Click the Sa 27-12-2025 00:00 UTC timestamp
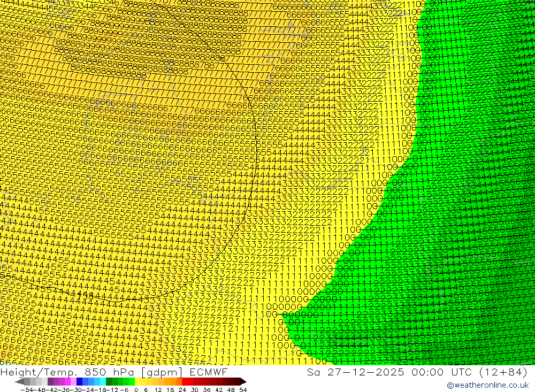The image size is (535, 392). click(417, 372)
